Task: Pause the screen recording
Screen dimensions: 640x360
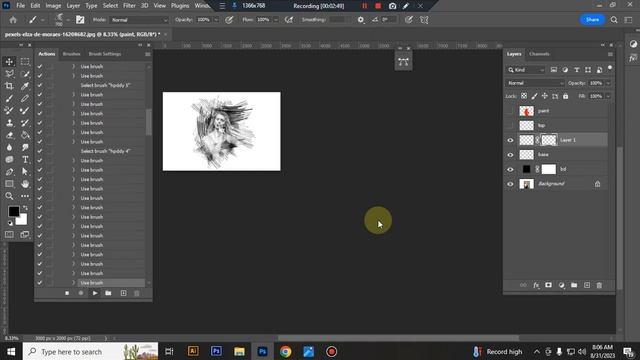Action: 364,6
